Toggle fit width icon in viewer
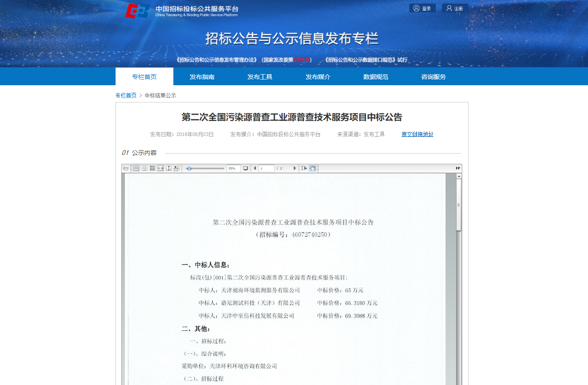 point(160,168)
